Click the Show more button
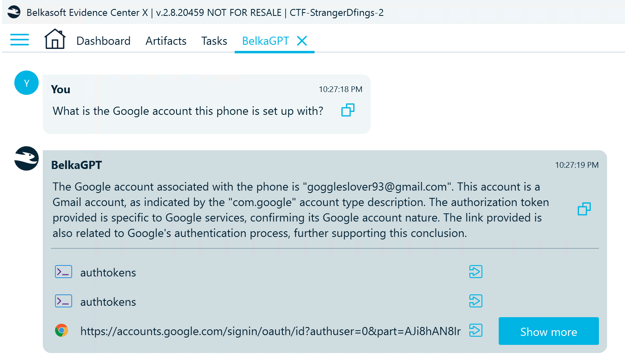 (549, 331)
